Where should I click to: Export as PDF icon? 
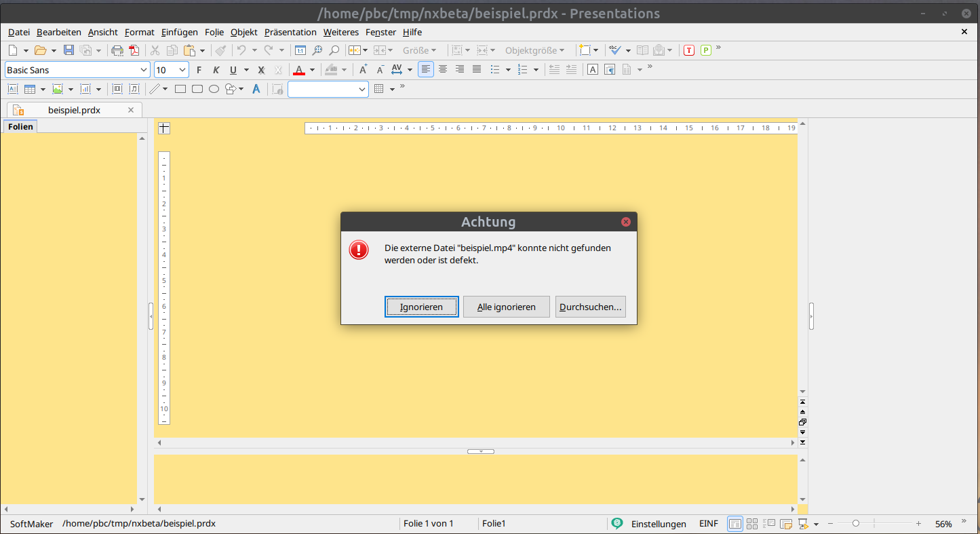click(134, 50)
